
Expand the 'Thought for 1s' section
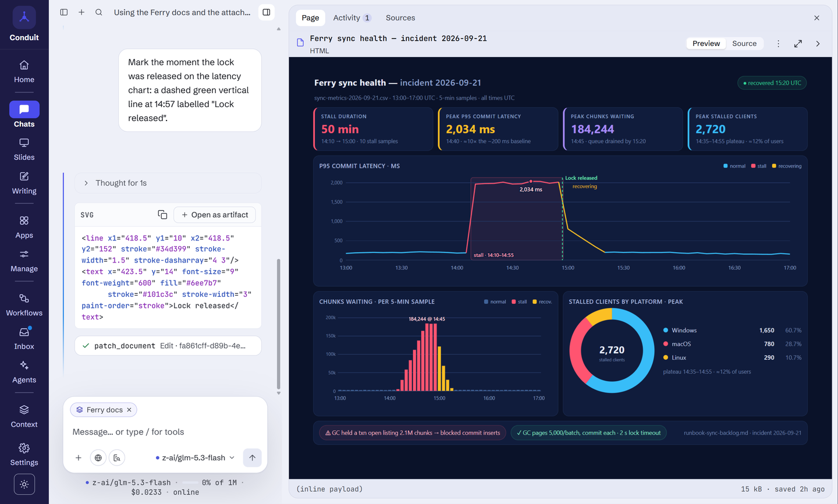[168, 183]
